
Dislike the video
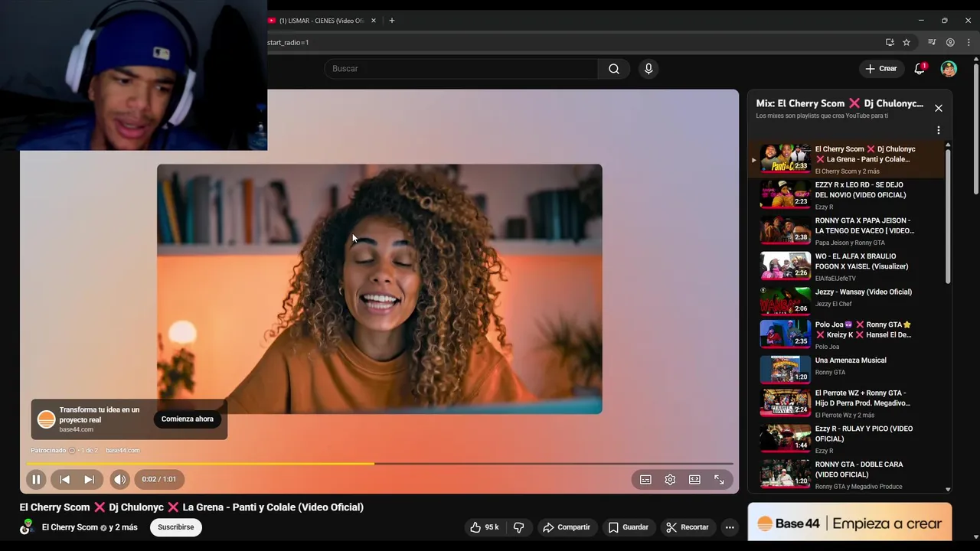tap(518, 527)
